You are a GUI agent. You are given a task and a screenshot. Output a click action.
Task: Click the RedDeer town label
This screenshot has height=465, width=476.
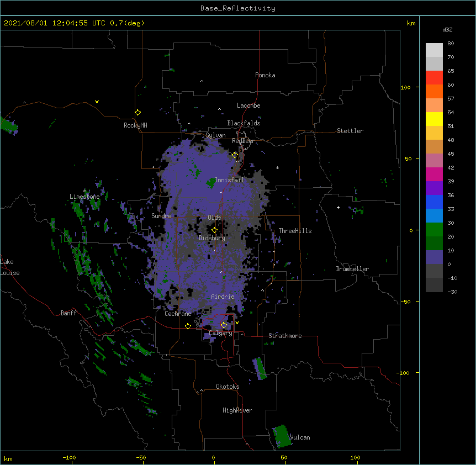(x=243, y=141)
